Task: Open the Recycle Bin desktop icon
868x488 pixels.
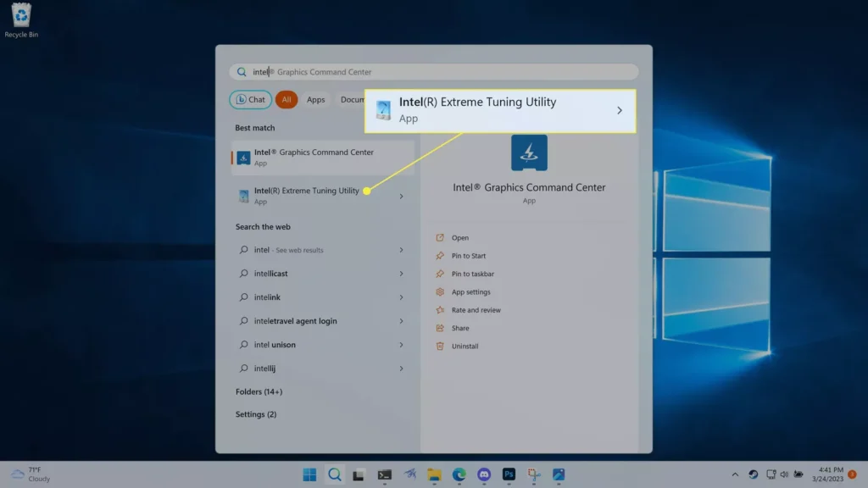Action: point(21,20)
